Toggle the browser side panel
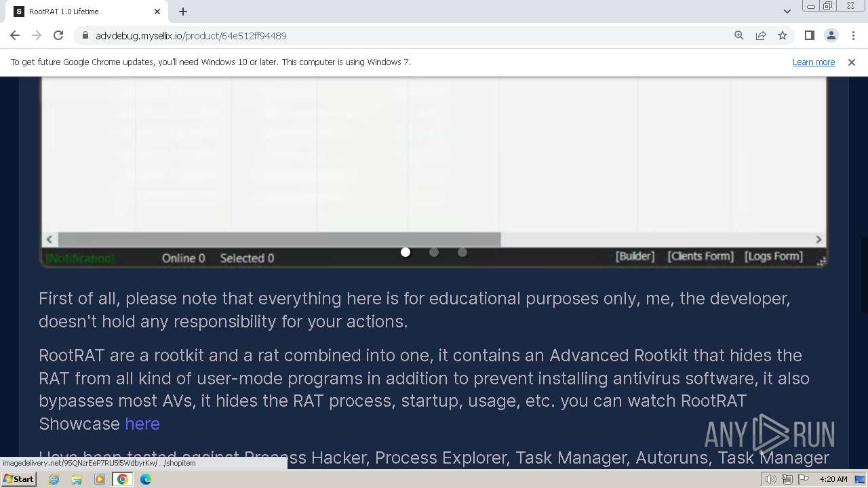 [809, 35]
